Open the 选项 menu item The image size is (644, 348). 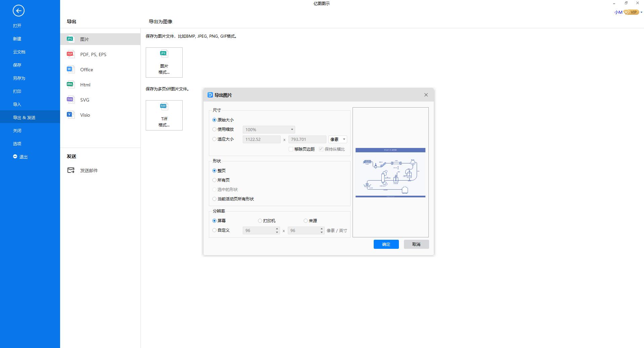point(17,143)
